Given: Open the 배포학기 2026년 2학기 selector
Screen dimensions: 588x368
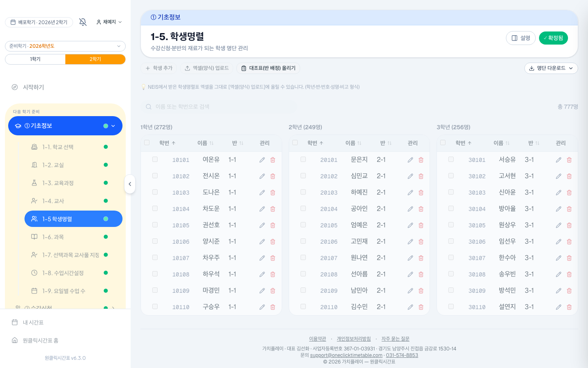Looking at the screenshot, I should pyautogui.click(x=39, y=22).
